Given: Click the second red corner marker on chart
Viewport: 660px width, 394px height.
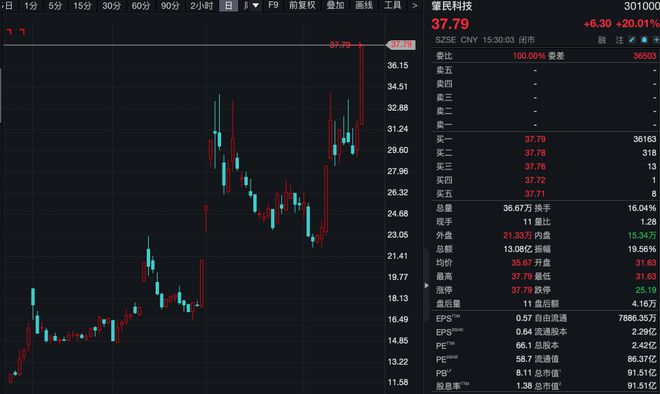Looking at the screenshot, I should coord(22,32).
